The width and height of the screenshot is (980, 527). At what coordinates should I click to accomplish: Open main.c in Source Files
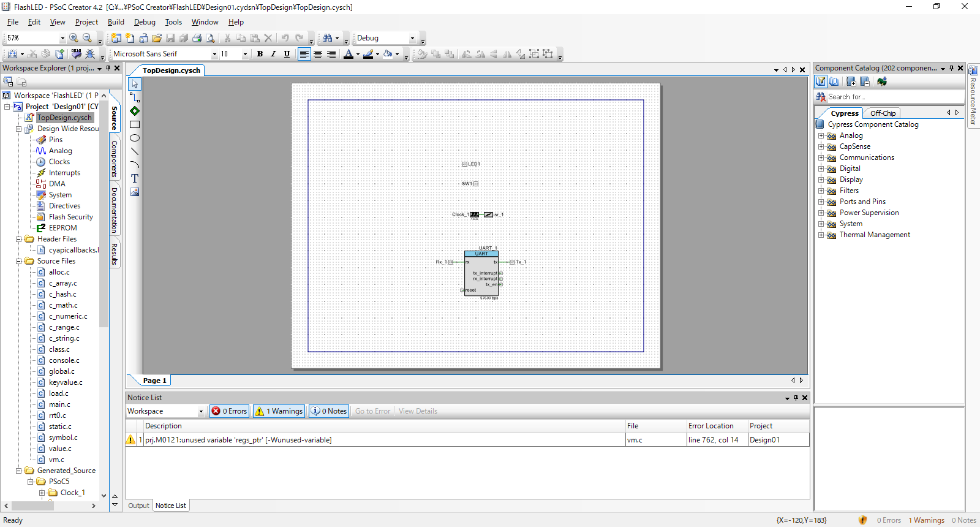(x=59, y=404)
